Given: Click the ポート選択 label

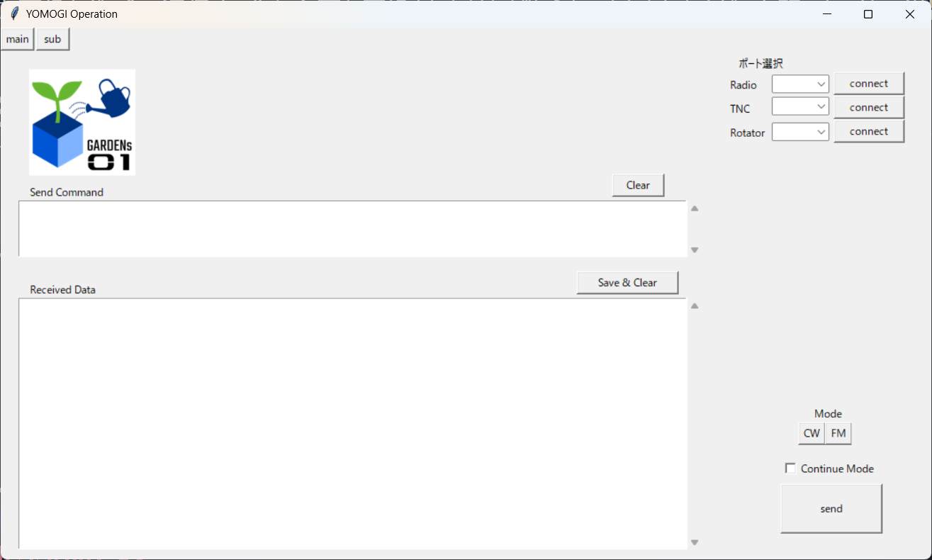Looking at the screenshot, I should coord(760,63).
